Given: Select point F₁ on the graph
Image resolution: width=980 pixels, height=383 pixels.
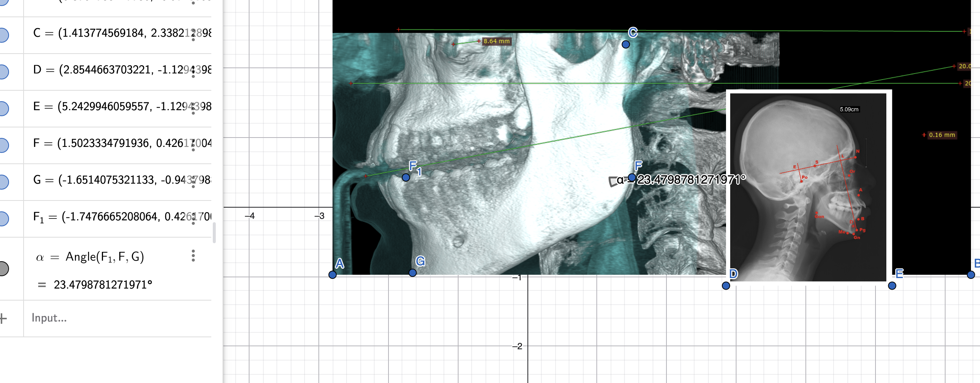Looking at the screenshot, I should click(406, 177).
